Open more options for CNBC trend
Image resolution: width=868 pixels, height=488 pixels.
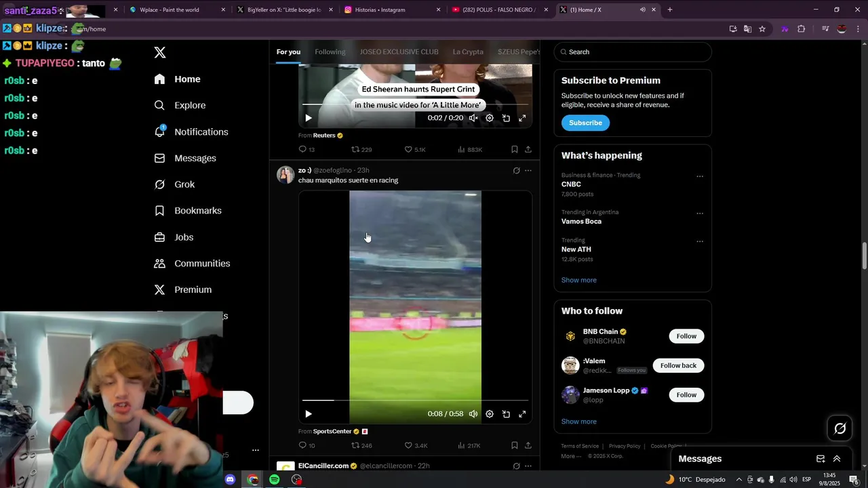700,176
